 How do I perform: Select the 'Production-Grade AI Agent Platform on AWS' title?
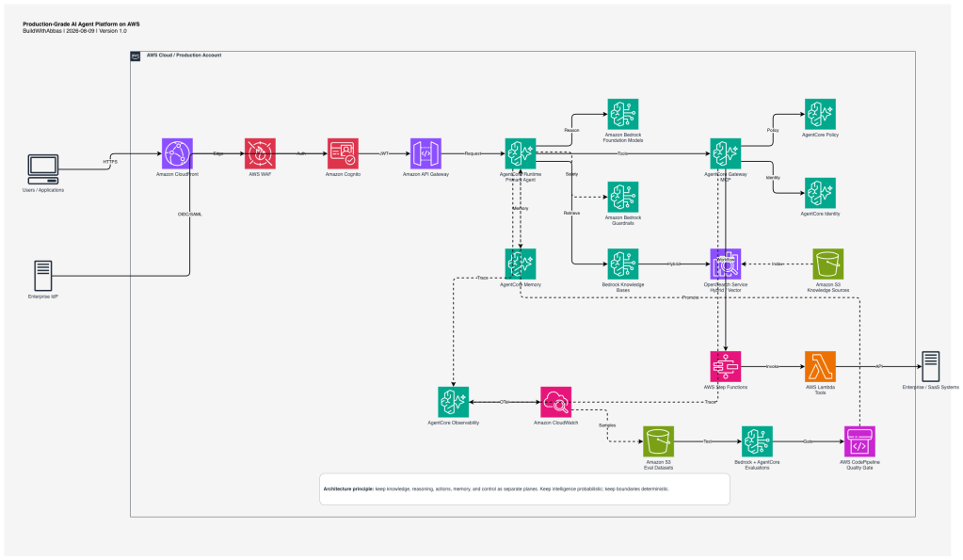pyautogui.click(x=81, y=24)
